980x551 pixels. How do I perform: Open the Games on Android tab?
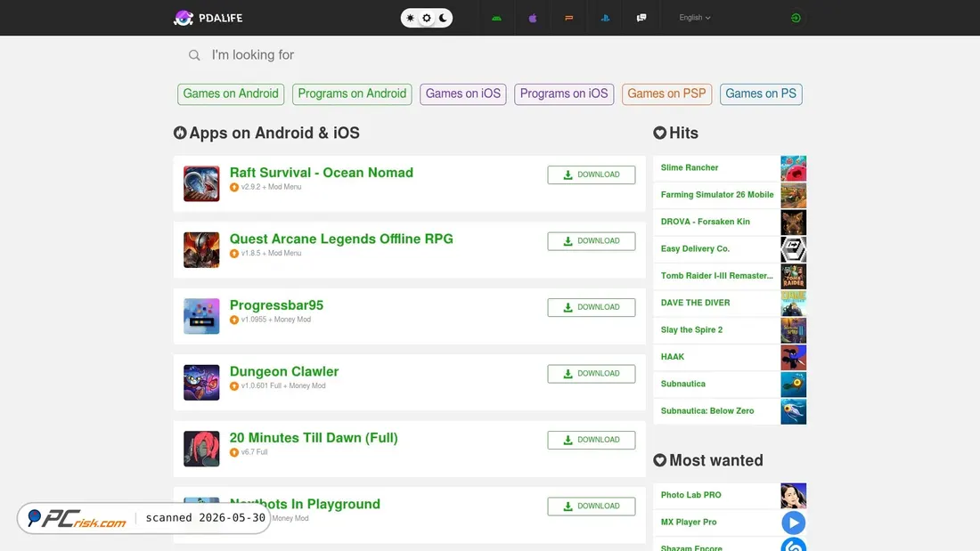point(231,93)
